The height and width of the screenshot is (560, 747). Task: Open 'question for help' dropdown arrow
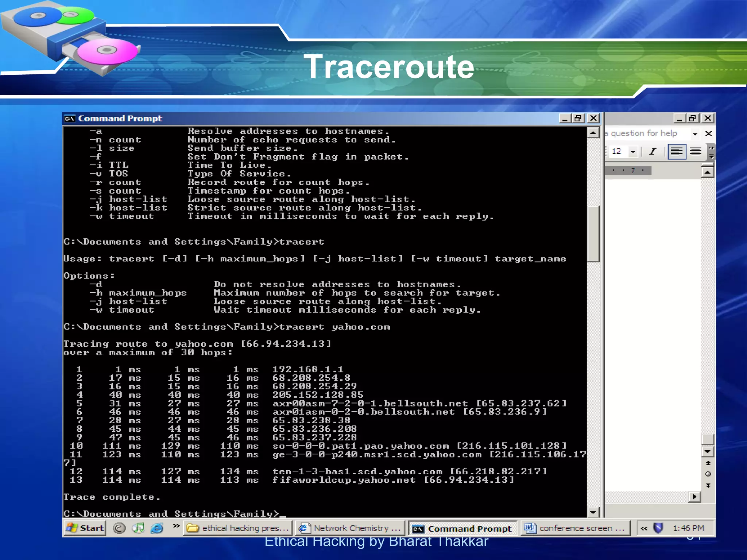coord(695,134)
